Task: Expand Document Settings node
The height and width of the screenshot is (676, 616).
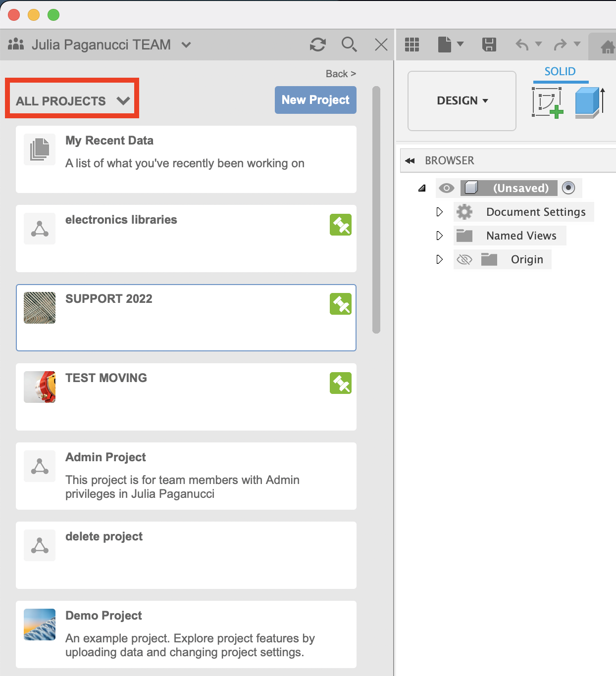Action: point(439,212)
